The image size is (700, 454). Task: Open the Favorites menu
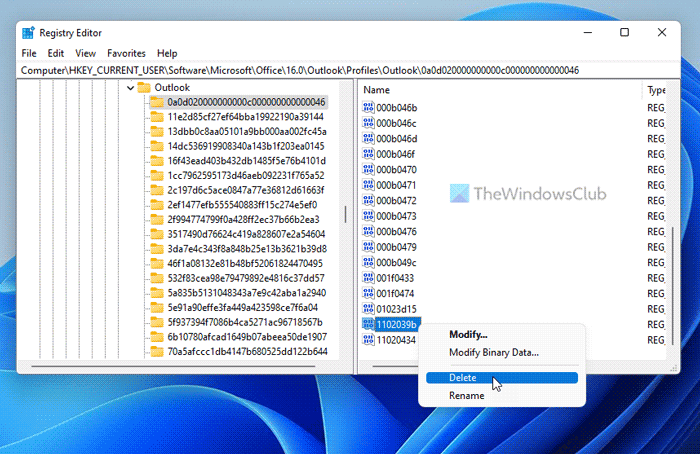pyautogui.click(x=126, y=53)
